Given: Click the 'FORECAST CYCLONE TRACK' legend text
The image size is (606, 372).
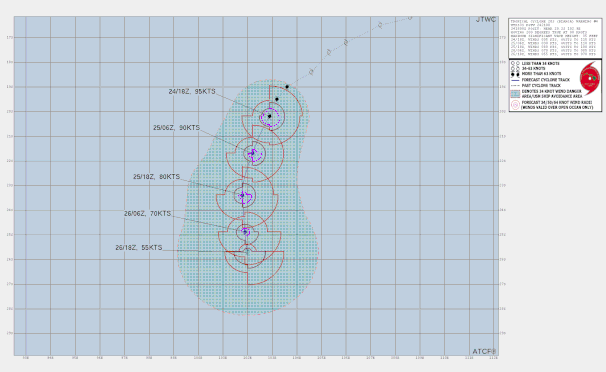Looking at the screenshot, I should (x=546, y=80).
